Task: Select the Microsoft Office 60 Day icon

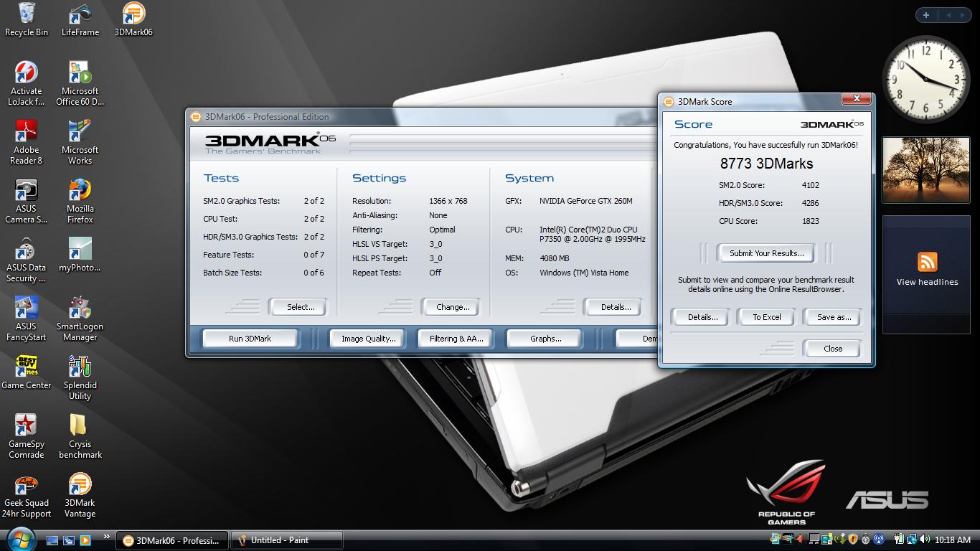Action: click(80, 83)
